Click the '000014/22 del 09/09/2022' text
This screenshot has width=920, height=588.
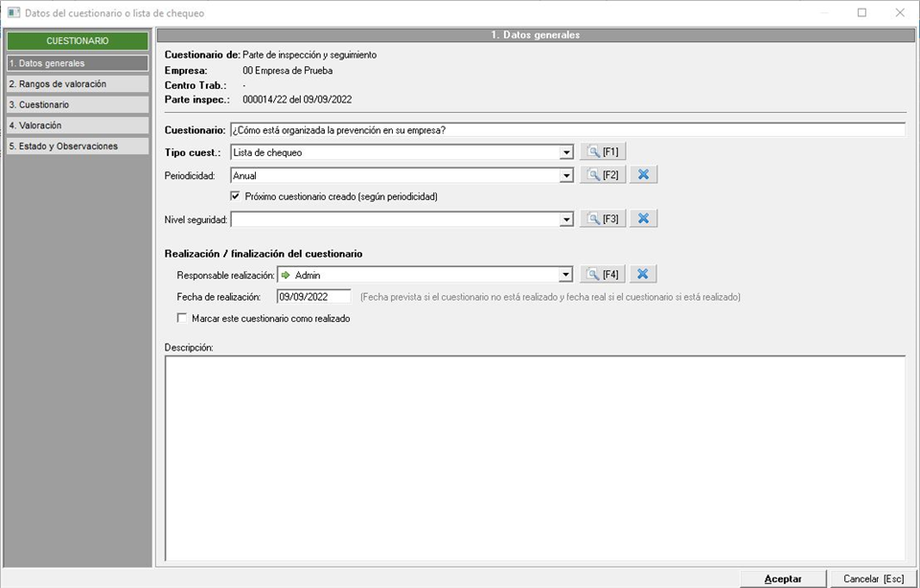click(297, 100)
